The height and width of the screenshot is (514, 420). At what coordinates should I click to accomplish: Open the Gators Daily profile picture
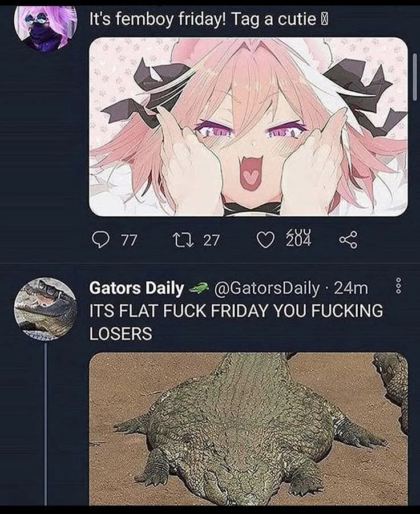click(x=46, y=309)
